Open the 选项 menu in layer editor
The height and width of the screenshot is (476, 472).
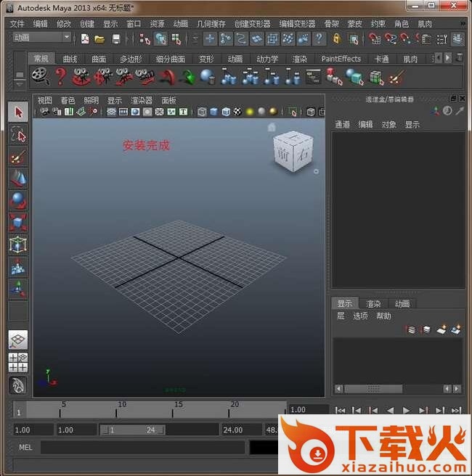point(360,316)
